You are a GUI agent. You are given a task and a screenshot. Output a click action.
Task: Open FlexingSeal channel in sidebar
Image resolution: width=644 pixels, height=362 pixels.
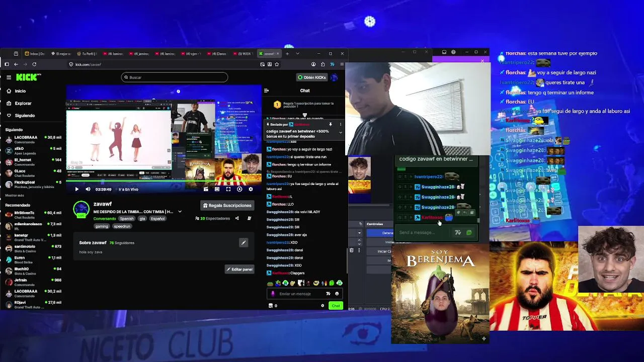[33, 185]
